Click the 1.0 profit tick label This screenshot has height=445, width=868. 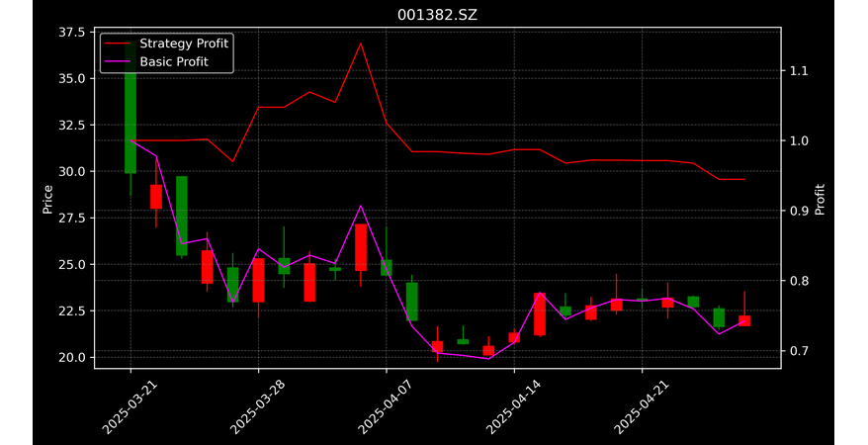pyautogui.click(x=799, y=140)
